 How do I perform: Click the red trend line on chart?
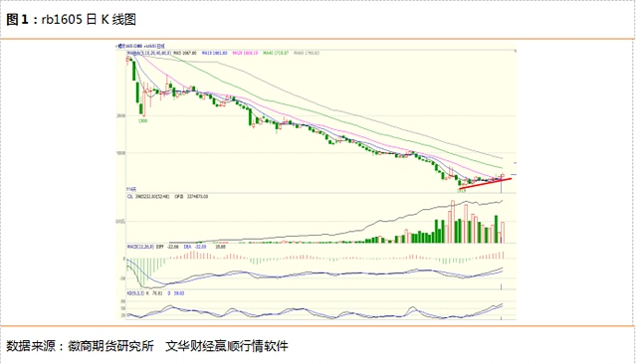(485, 183)
